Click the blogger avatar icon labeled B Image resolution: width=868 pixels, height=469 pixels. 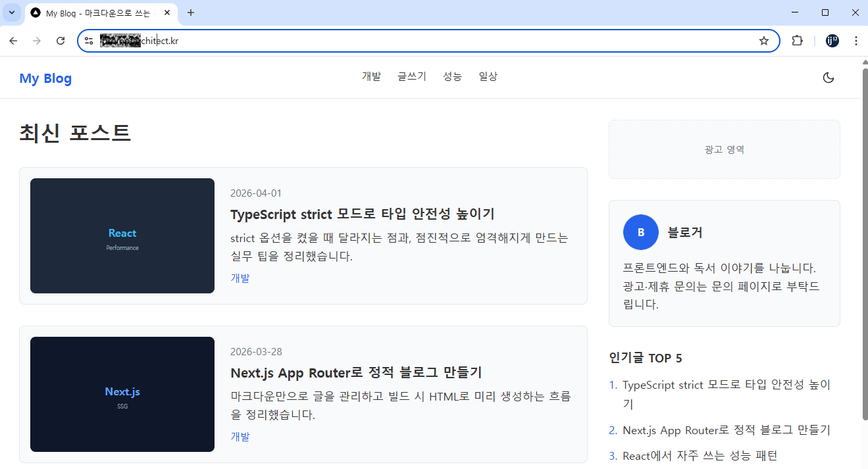click(x=640, y=232)
